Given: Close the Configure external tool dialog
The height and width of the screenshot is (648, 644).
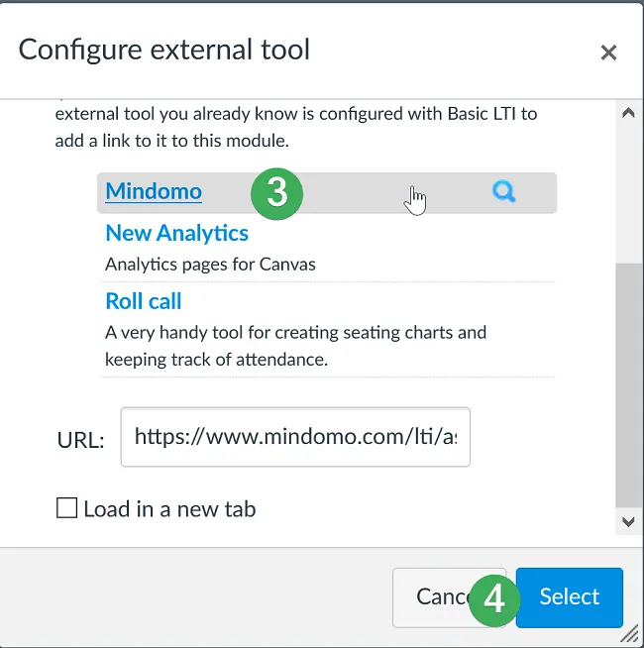Looking at the screenshot, I should [608, 53].
